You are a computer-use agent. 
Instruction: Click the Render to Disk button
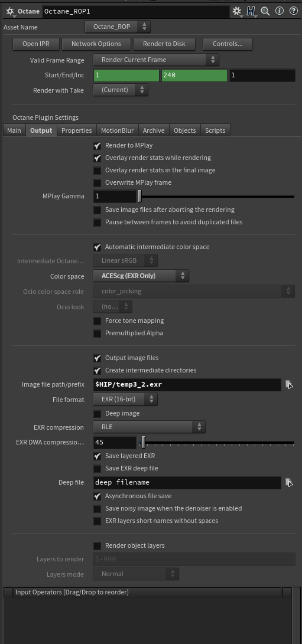[164, 44]
